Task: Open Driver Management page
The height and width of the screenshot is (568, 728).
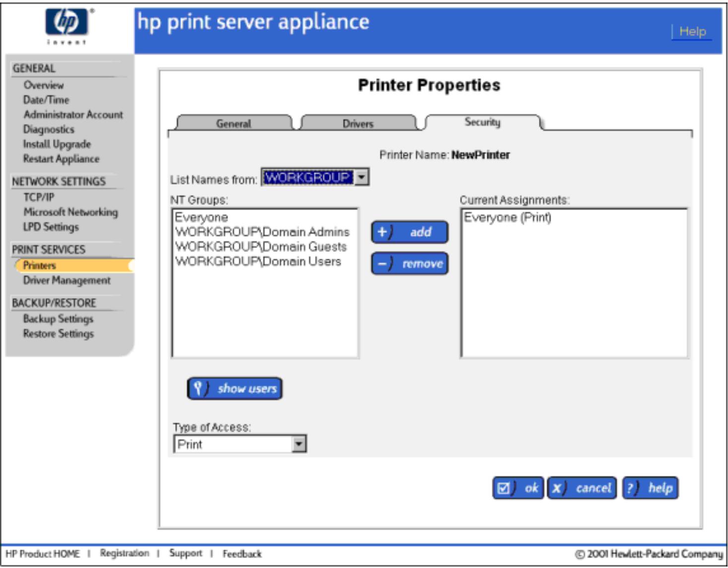Action: click(x=67, y=280)
